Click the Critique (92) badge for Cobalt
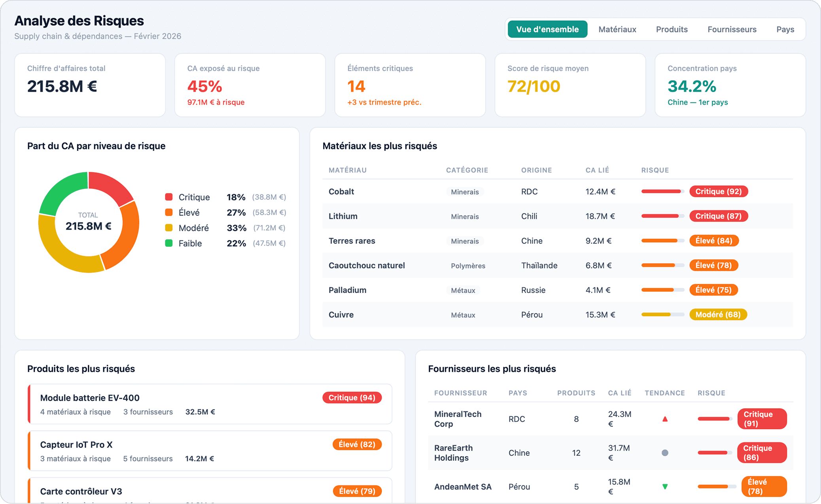The width and height of the screenshot is (821, 504). (719, 191)
